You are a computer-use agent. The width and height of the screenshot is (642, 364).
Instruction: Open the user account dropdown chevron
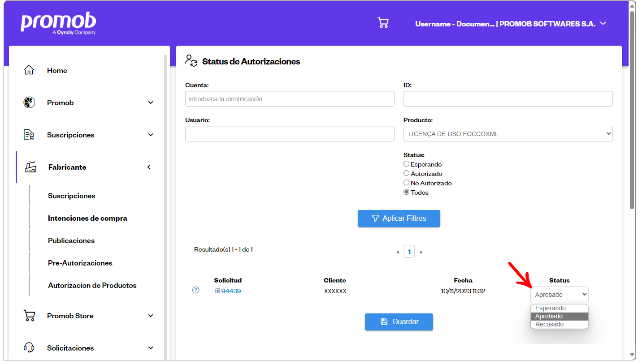pos(603,23)
